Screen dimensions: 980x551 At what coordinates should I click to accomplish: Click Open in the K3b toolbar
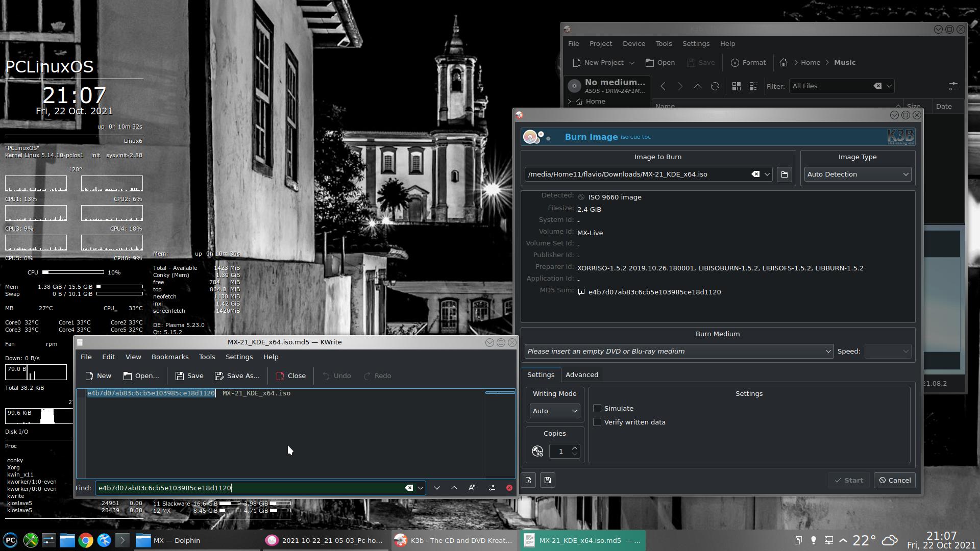(660, 63)
